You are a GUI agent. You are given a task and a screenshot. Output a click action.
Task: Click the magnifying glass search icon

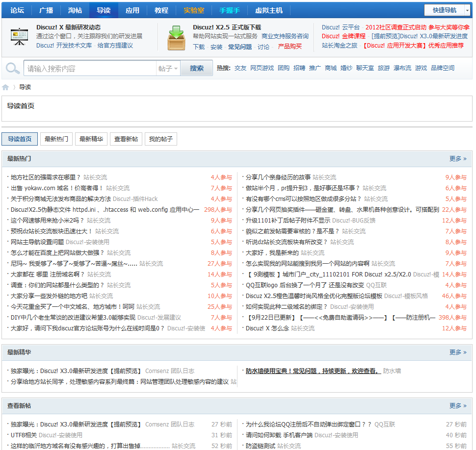13,69
